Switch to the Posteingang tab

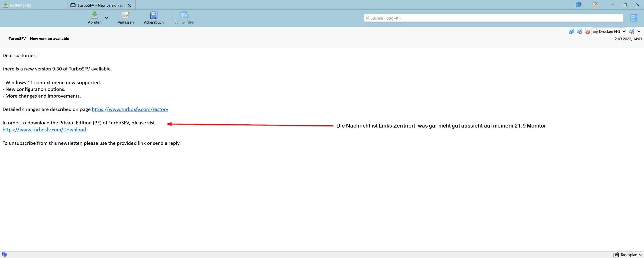[34, 5]
